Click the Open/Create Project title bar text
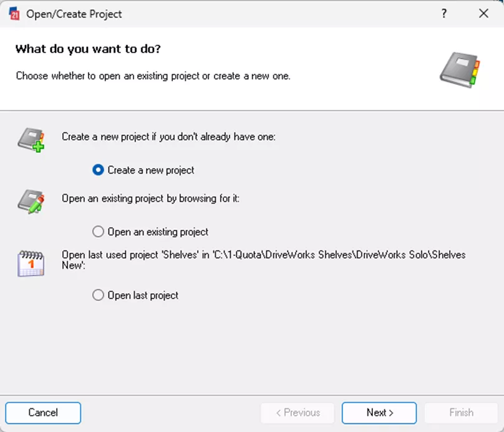The height and width of the screenshot is (432, 504). point(74,14)
